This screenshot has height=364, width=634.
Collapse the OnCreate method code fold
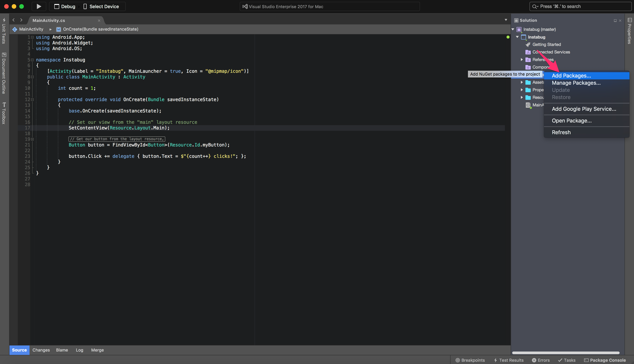click(32, 99)
